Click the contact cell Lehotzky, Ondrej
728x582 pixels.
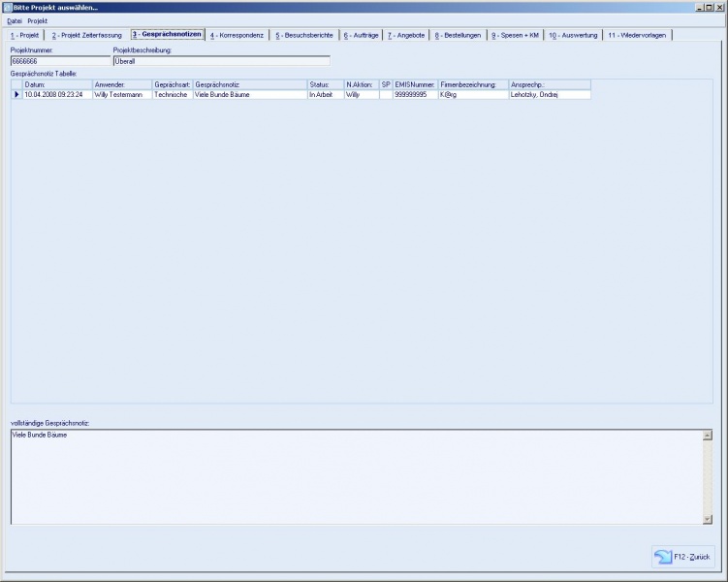pos(550,94)
